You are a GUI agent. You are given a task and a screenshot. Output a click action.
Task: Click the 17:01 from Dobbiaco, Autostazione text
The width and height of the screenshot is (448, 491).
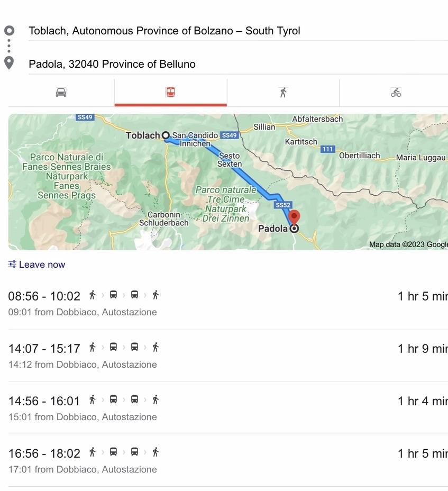coord(83,469)
